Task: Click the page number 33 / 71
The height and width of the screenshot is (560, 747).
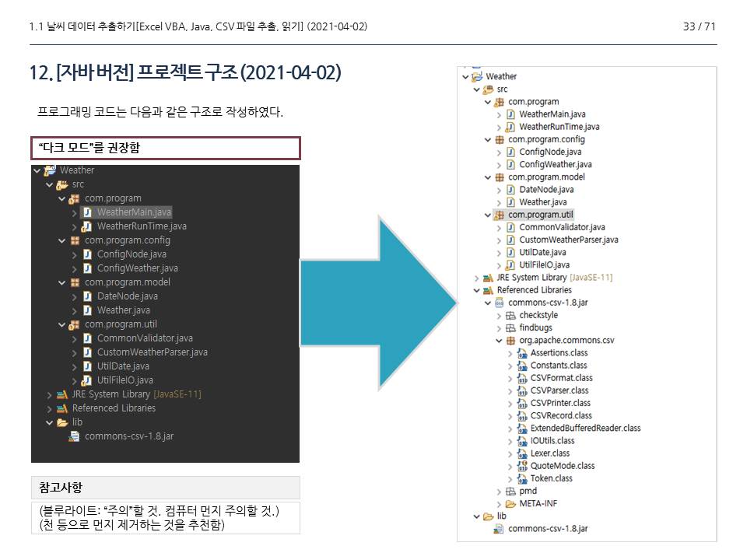Action: [699, 26]
